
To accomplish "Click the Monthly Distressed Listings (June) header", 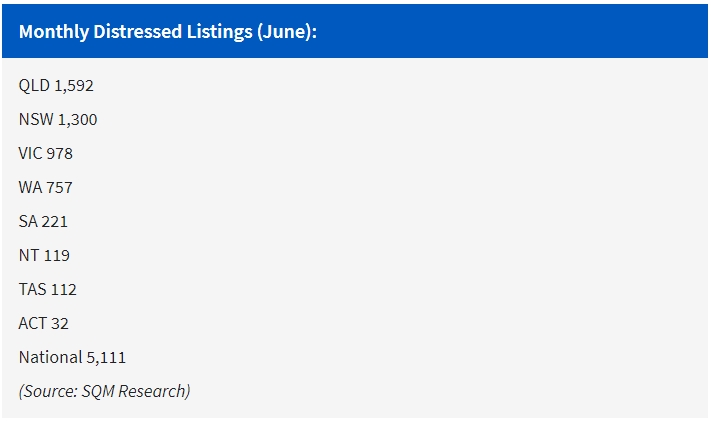I will coord(167,31).
